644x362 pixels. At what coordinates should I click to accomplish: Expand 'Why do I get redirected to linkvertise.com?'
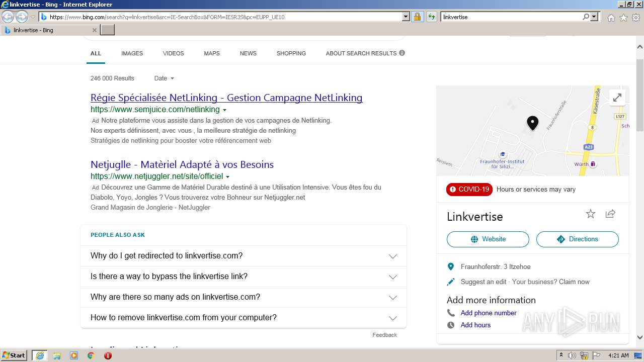point(244,256)
